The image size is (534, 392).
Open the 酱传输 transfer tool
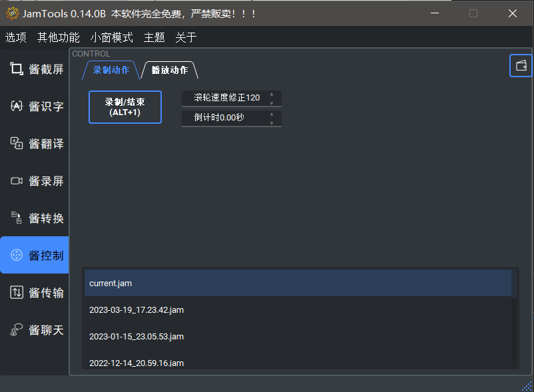pyautogui.click(x=35, y=292)
